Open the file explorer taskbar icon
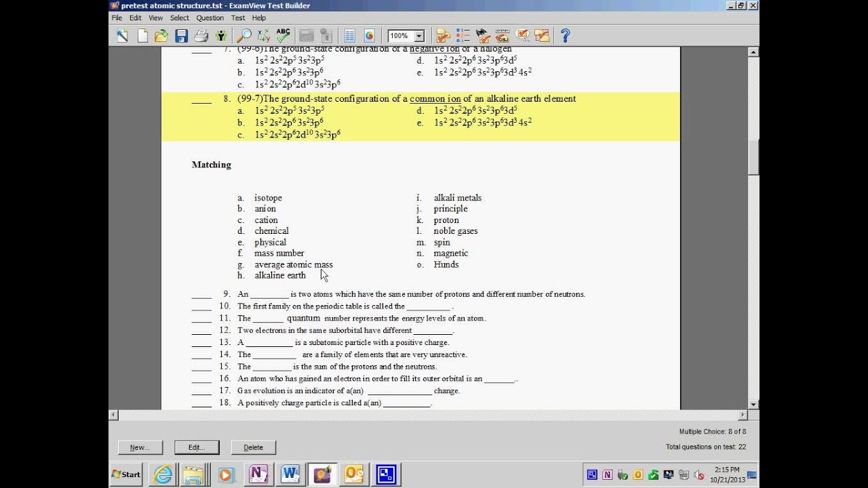The image size is (868, 488). click(x=195, y=474)
